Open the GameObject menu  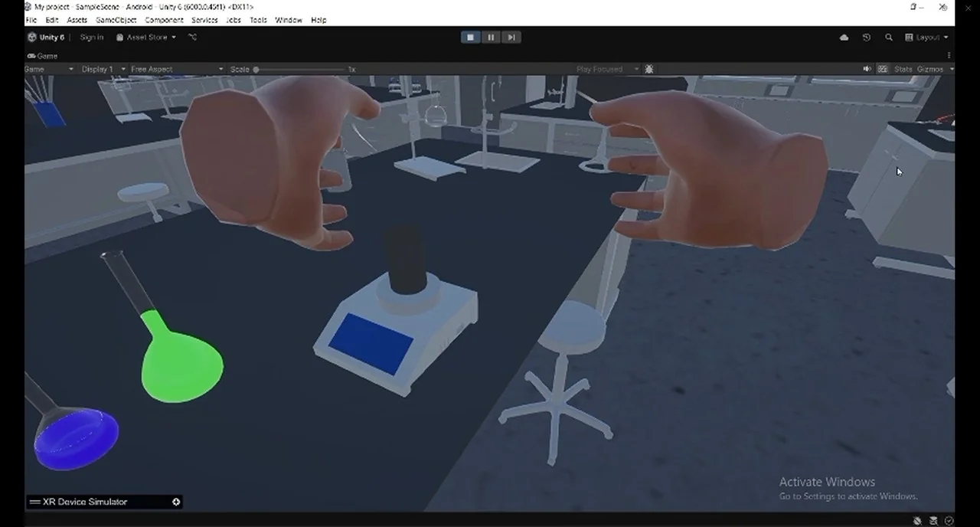coord(116,20)
